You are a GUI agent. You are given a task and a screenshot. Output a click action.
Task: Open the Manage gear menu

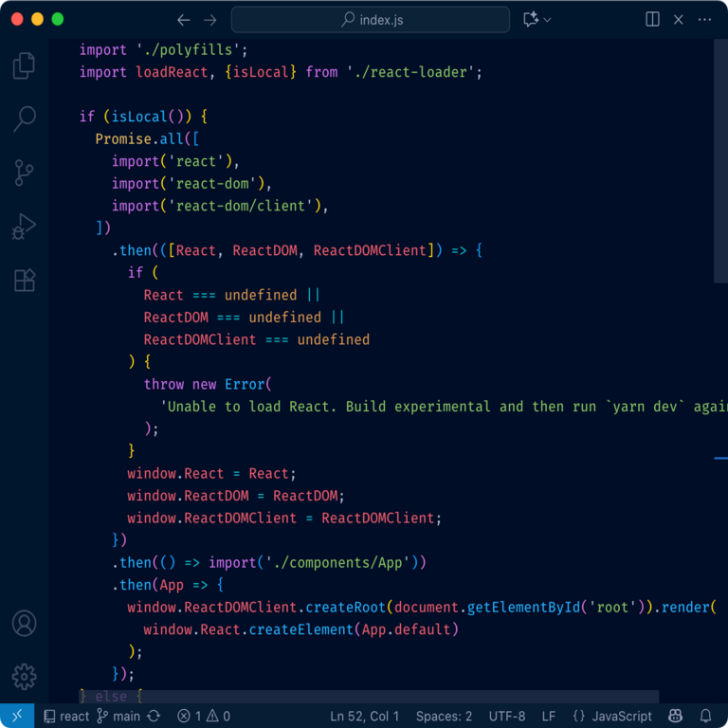[x=25, y=676]
